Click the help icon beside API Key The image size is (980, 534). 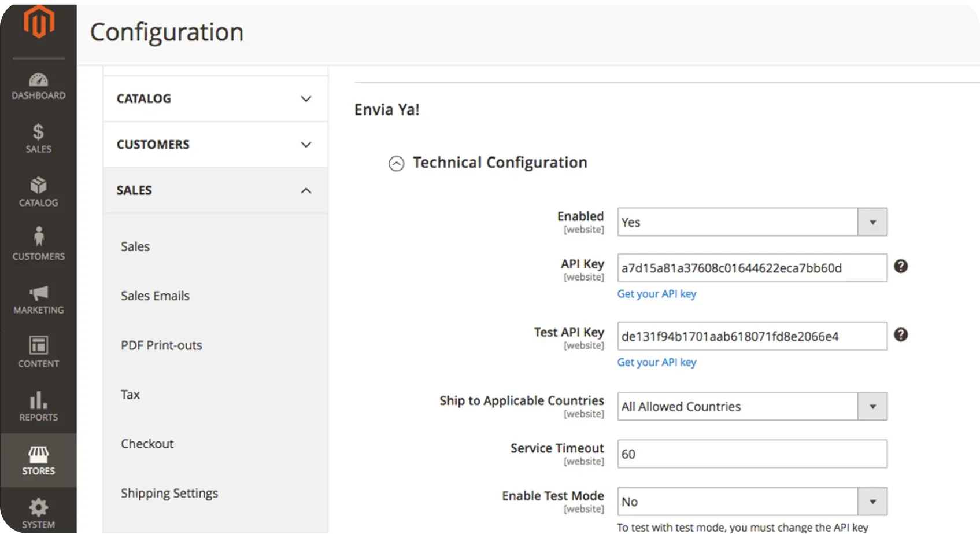900,266
